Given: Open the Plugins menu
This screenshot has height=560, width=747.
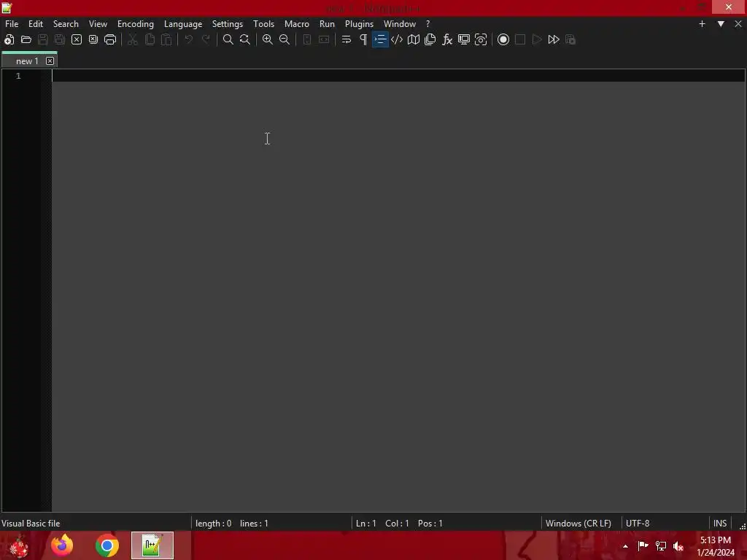Looking at the screenshot, I should click(x=359, y=24).
